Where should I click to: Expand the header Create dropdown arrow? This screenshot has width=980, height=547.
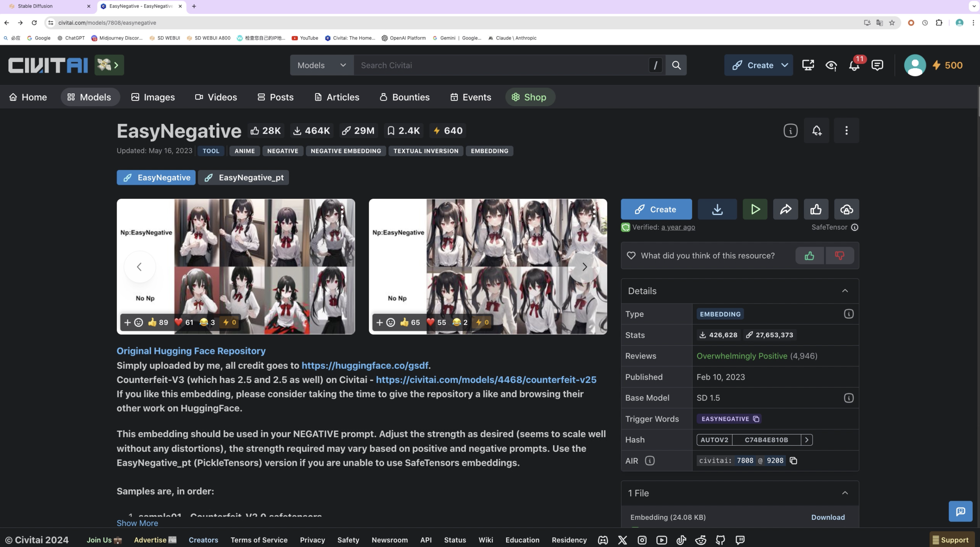(x=784, y=65)
